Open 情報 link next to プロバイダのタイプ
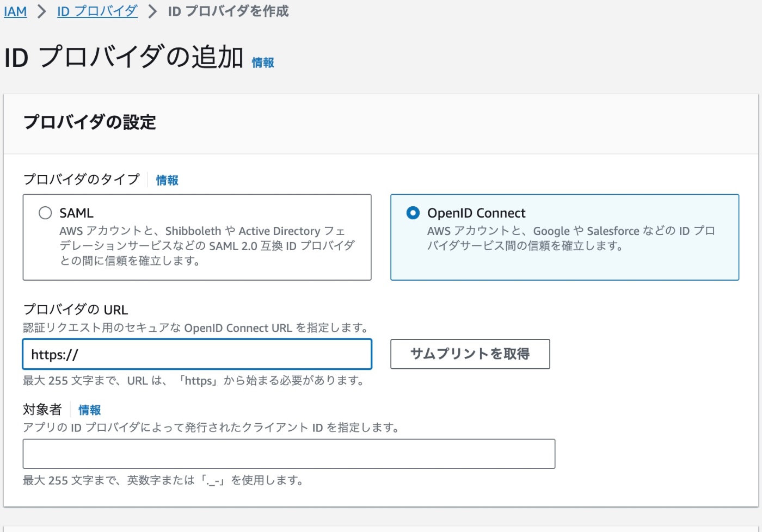Image resolution: width=762 pixels, height=532 pixels. coord(167,181)
